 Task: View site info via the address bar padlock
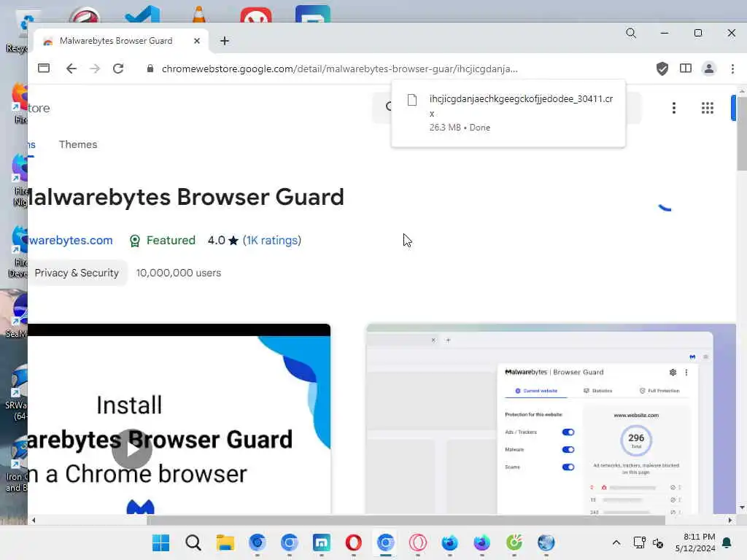coord(150,69)
